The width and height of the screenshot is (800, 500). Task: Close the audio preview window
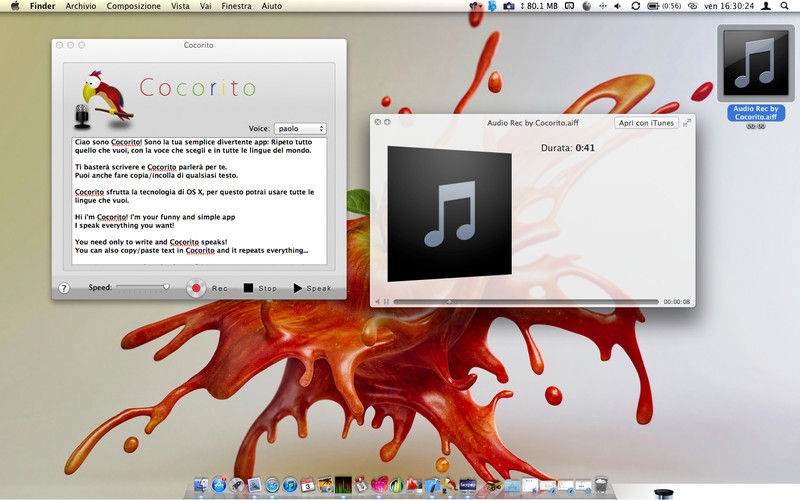coord(378,122)
